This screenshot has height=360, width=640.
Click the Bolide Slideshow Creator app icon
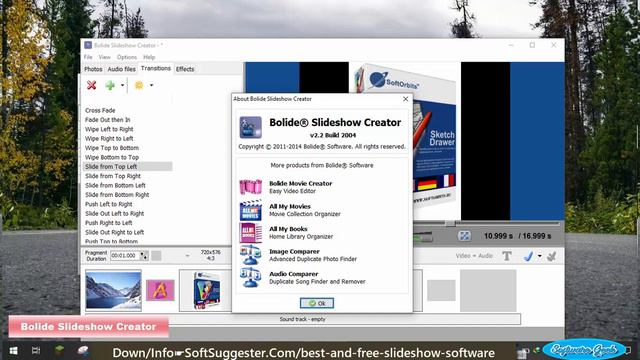(x=250, y=127)
